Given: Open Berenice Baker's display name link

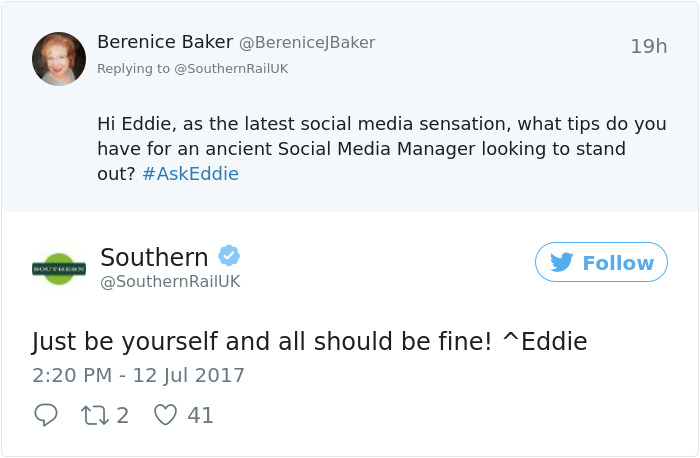Looking at the screenshot, I should point(165,42).
